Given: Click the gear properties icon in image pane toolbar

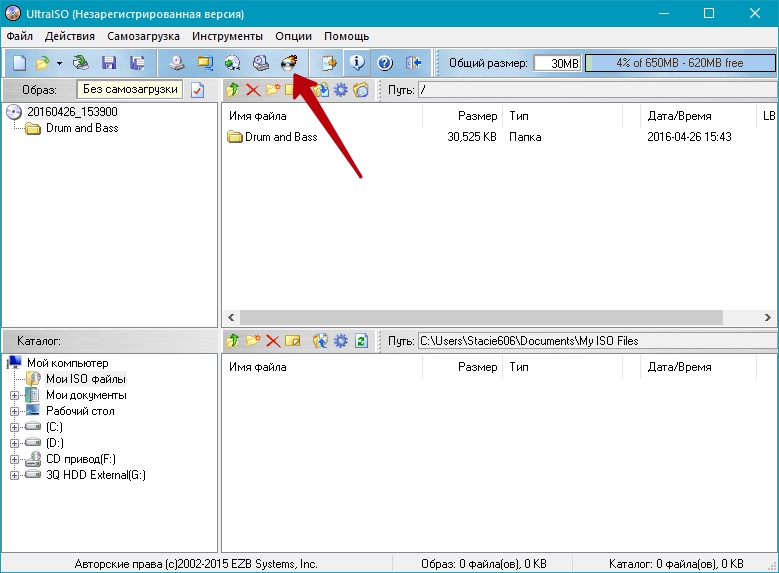Looking at the screenshot, I should pyautogui.click(x=340, y=90).
